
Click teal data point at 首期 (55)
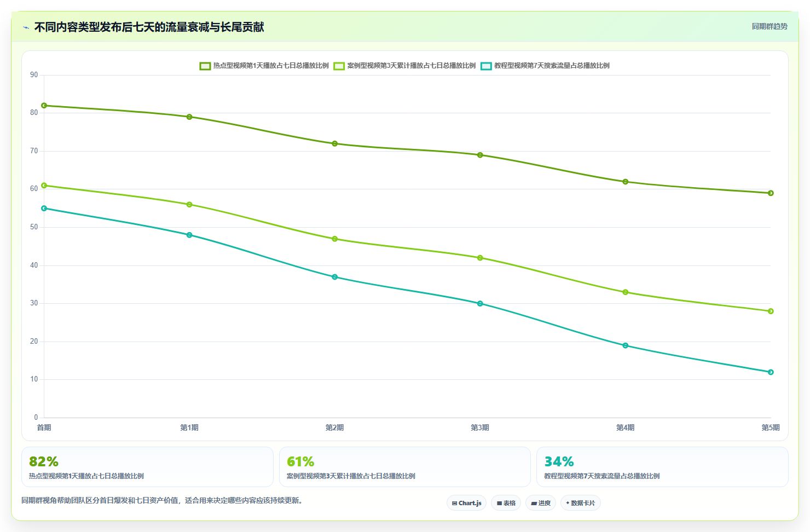point(44,209)
